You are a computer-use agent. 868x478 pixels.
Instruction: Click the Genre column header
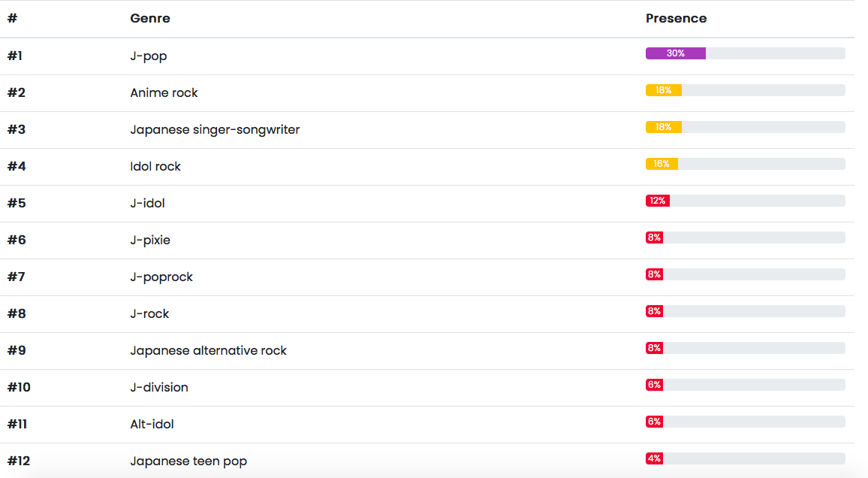(x=150, y=18)
